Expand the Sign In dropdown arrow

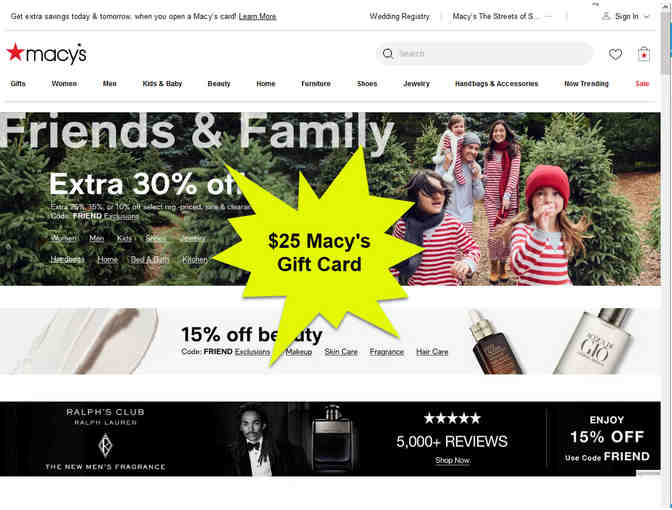click(x=647, y=16)
